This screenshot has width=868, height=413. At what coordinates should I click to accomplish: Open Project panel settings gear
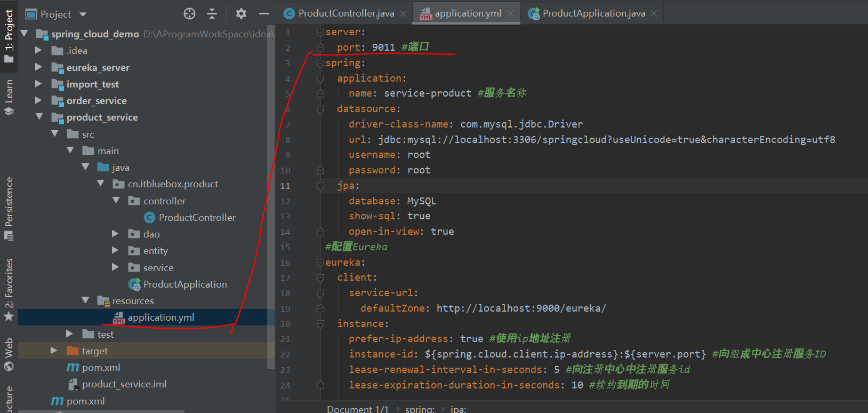pyautogui.click(x=241, y=14)
